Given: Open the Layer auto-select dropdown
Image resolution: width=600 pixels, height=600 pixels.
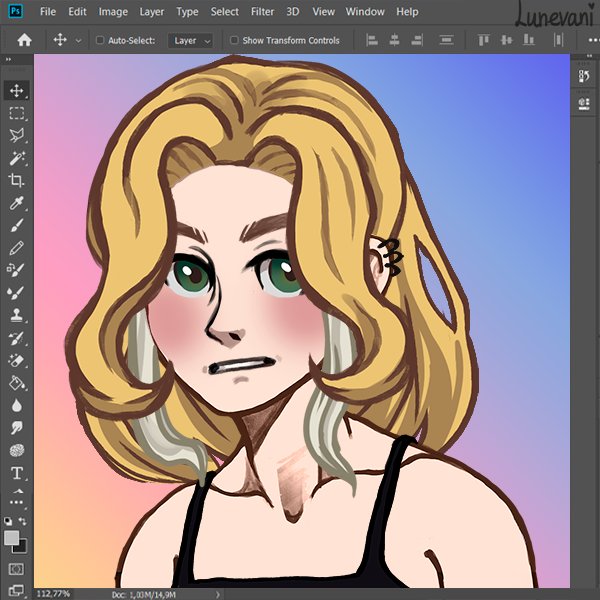Looking at the screenshot, I should pos(190,41).
